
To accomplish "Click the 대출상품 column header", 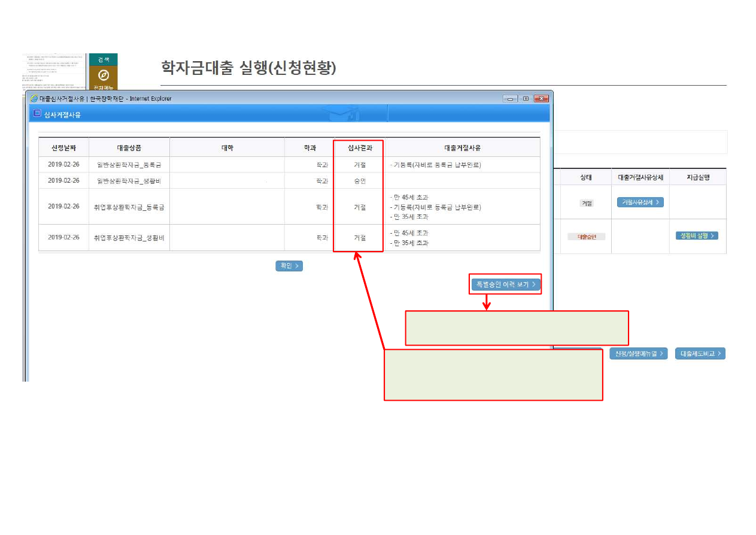I will 129,147.
